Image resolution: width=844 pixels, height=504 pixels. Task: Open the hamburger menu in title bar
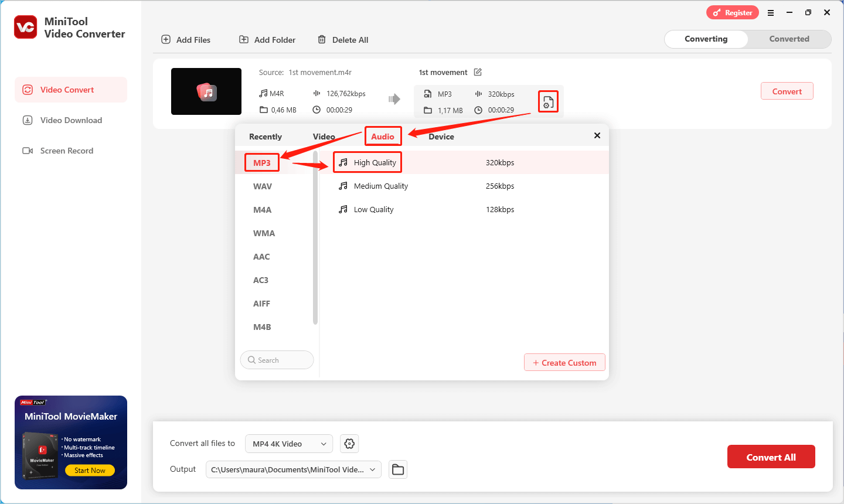point(771,12)
